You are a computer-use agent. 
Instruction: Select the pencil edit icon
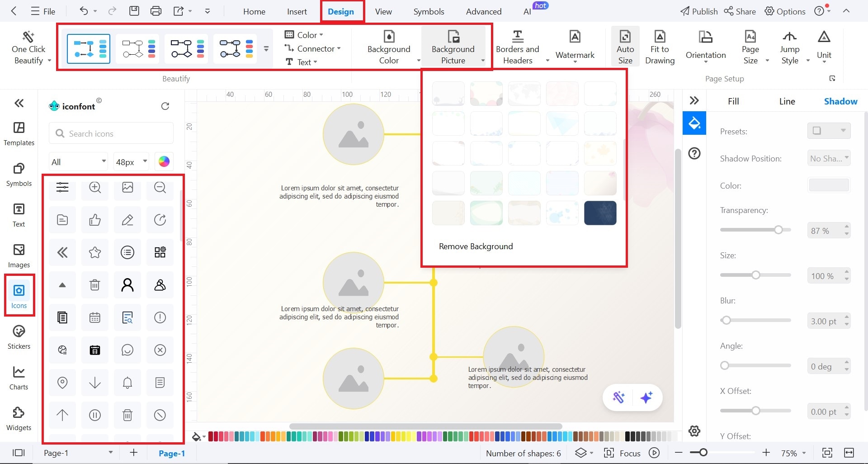[x=127, y=220]
